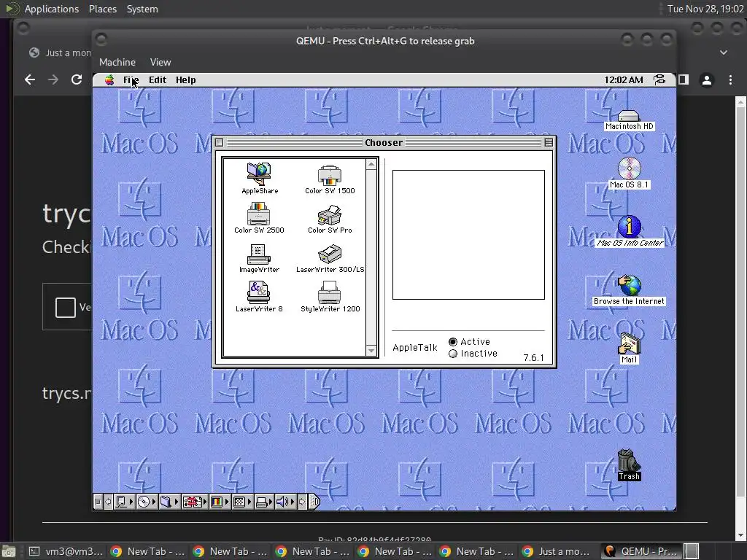Choose the LaserWriter 8 driver

pos(259,297)
